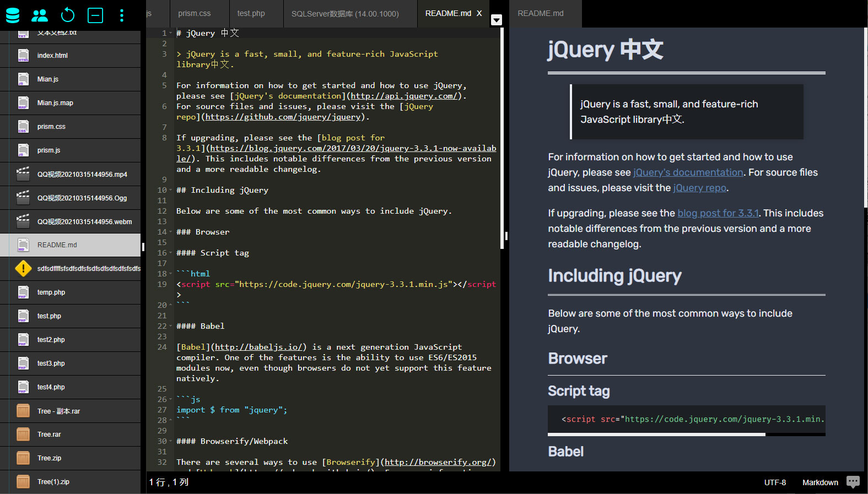Open the chat bubble icon in the status bar
Viewport: 868px width, 494px height.
pyautogui.click(x=853, y=482)
